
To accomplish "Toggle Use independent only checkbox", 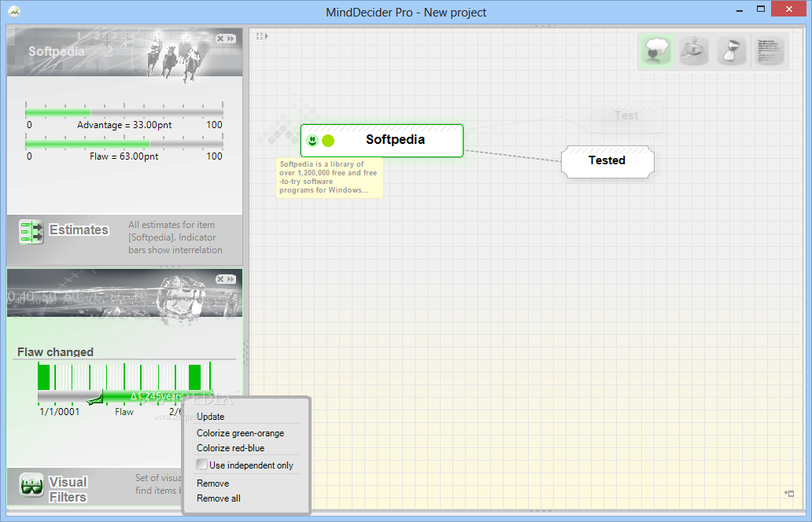I will point(202,465).
